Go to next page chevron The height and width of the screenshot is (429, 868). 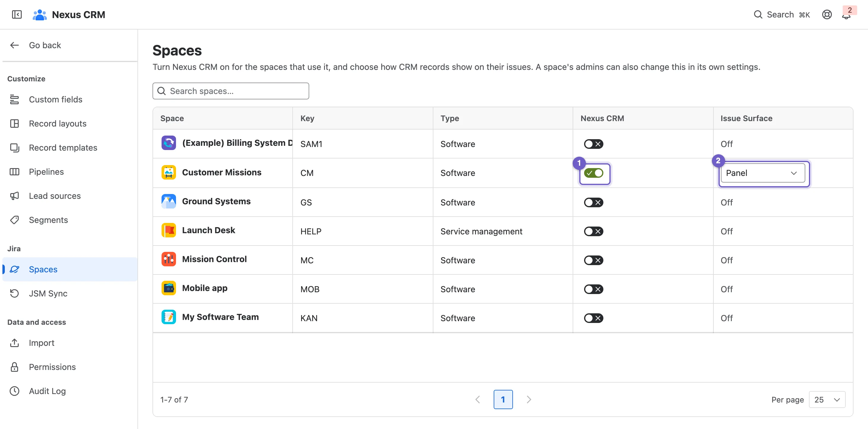[529, 400]
